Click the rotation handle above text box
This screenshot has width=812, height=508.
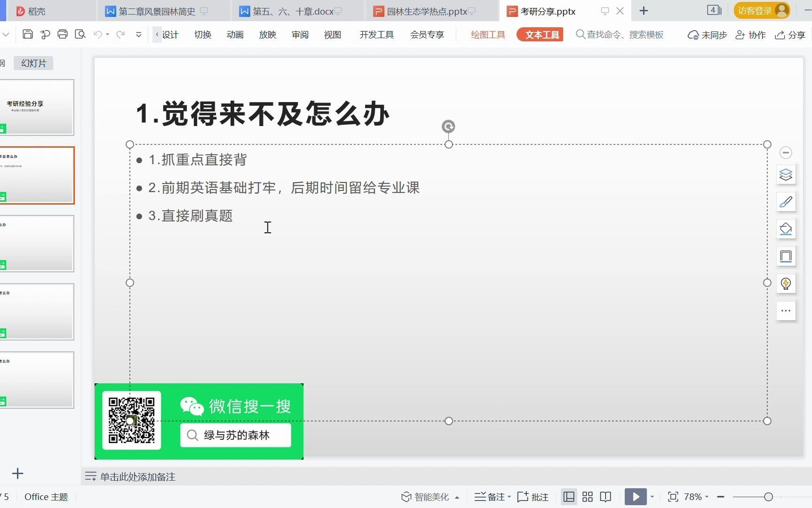[448, 126]
